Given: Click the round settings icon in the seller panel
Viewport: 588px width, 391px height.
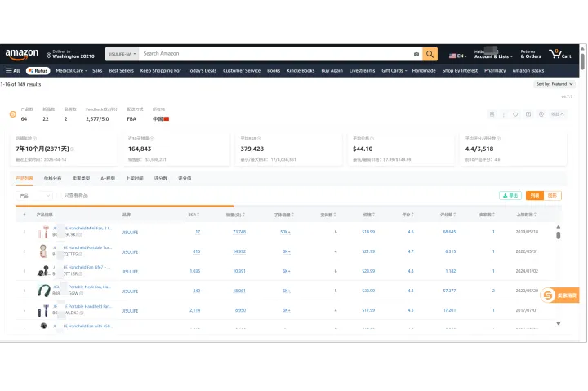Looking at the screenshot, I should tap(541, 114).
